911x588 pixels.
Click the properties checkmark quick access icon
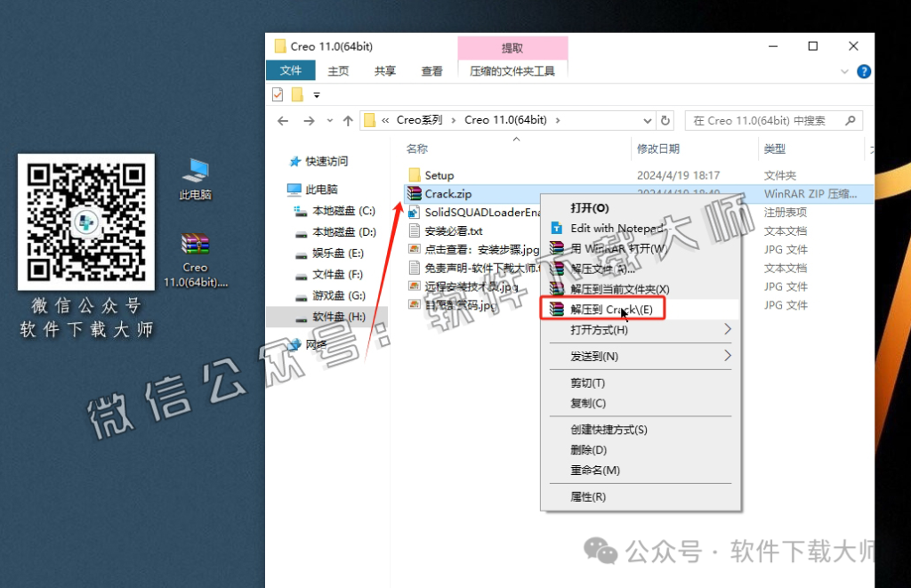pos(278,94)
